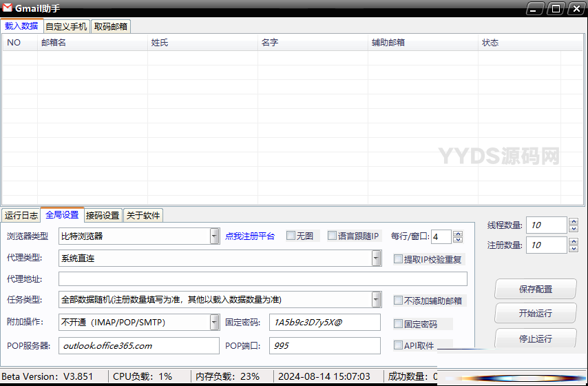Open the 代理类型 dropdown list
The image size is (588, 386).
[x=376, y=258]
